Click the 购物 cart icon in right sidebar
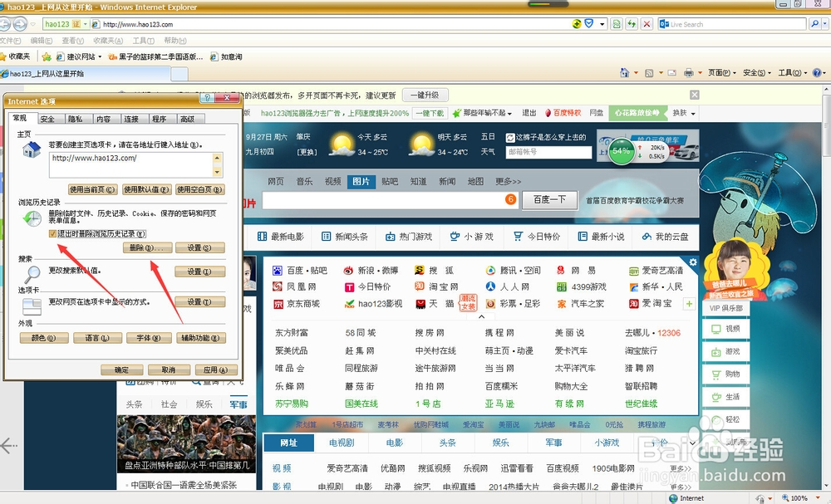831x504 pixels. point(716,374)
